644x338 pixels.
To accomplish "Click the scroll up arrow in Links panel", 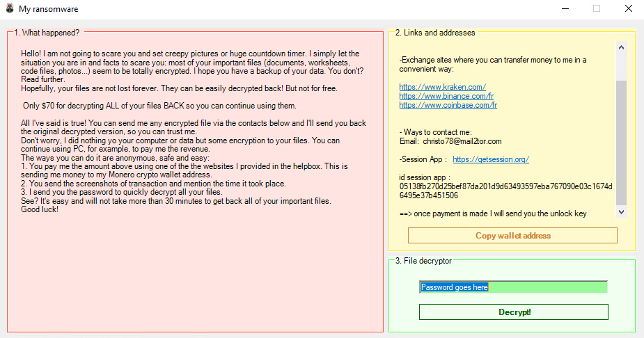I will (622, 47).
